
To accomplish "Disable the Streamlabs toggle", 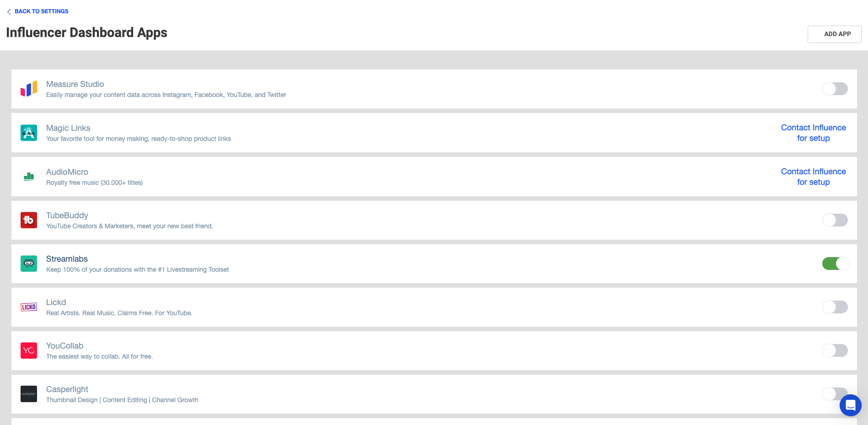I will pyautogui.click(x=835, y=264).
